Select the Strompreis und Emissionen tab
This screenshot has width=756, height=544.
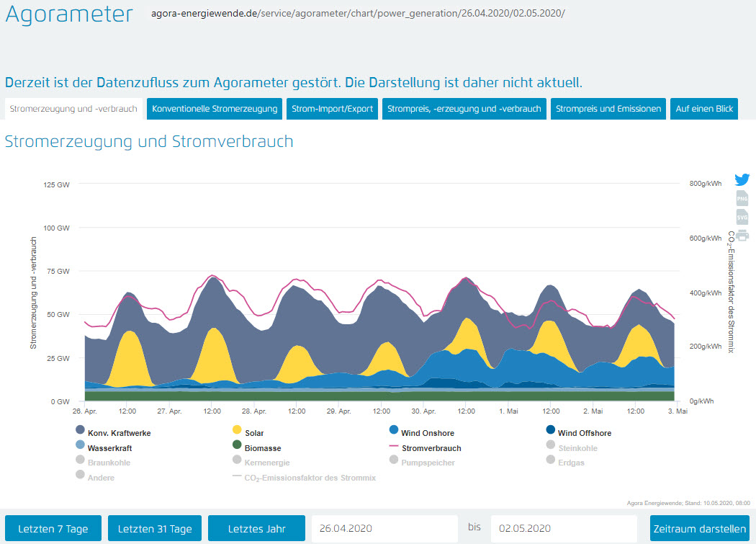click(x=608, y=109)
